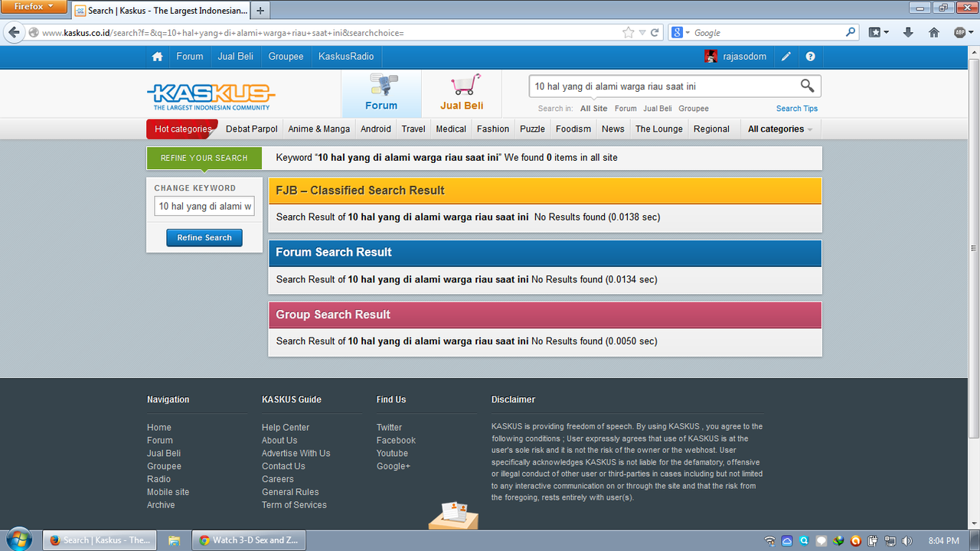Open the Regional category
This screenshot has height=551, width=980.
point(711,129)
